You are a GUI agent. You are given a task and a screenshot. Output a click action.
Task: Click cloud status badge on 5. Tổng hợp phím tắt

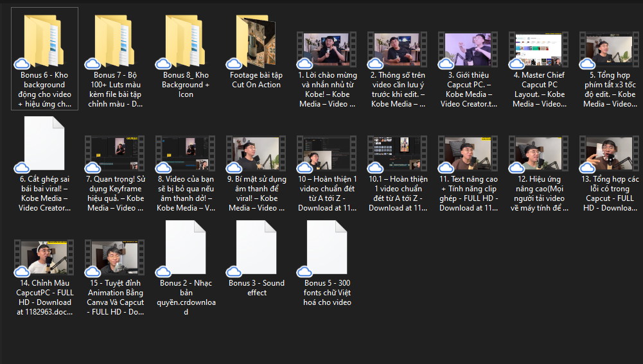tap(587, 64)
